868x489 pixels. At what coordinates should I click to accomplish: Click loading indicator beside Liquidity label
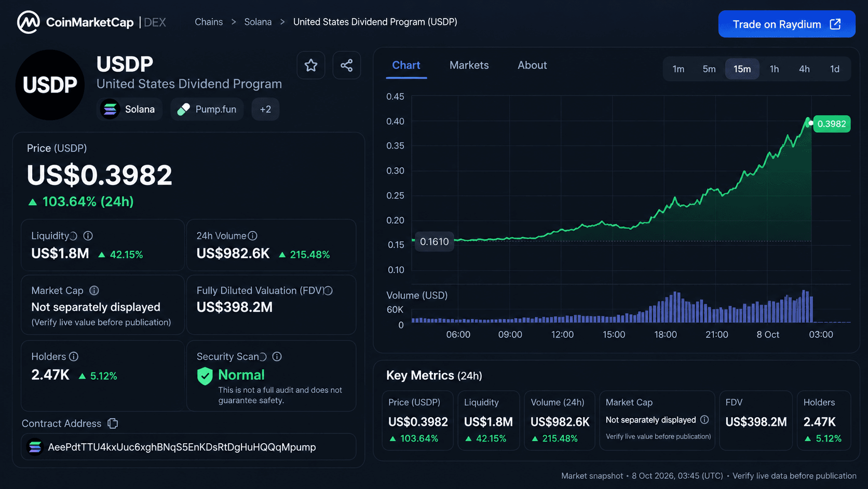(x=74, y=236)
